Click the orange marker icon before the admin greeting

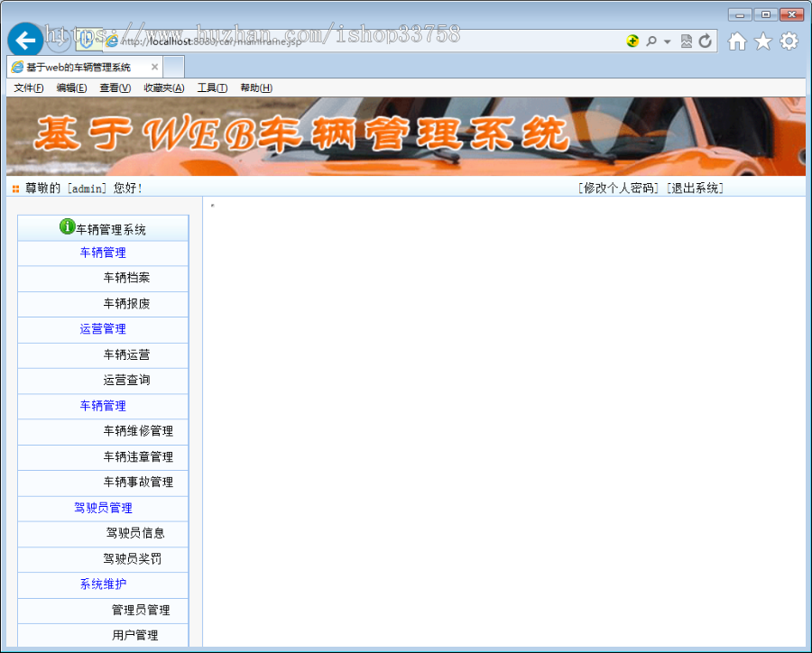point(14,189)
